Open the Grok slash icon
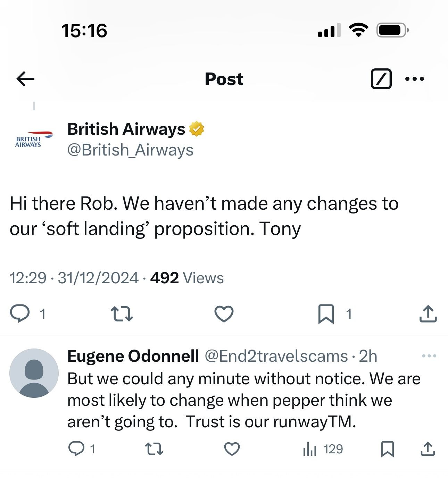 381,79
